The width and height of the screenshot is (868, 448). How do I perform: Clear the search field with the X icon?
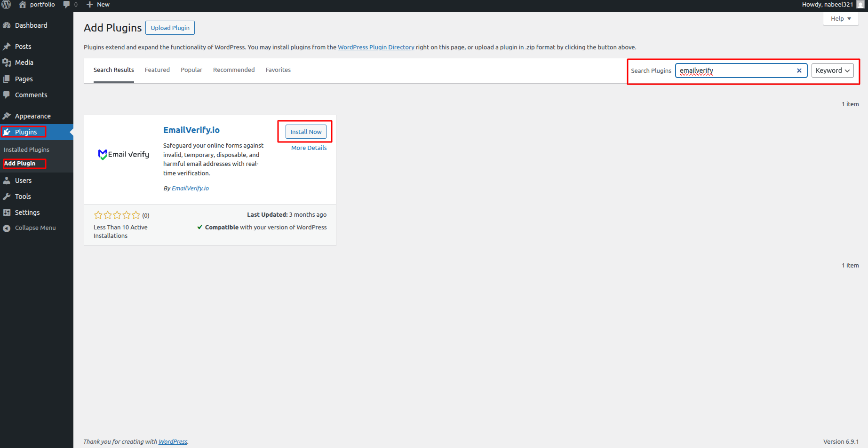click(x=799, y=71)
